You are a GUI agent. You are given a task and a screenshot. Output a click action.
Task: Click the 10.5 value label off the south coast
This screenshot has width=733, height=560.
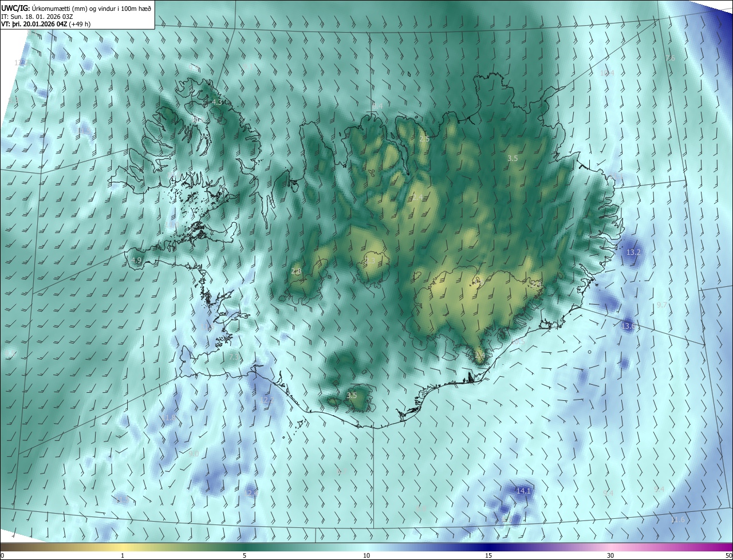tap(519, 341)
